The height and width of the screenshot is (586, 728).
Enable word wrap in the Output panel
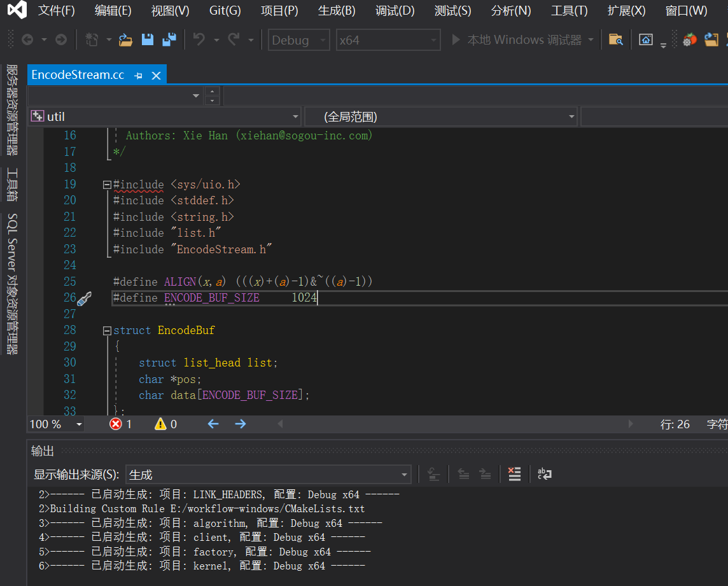point(543,473)
